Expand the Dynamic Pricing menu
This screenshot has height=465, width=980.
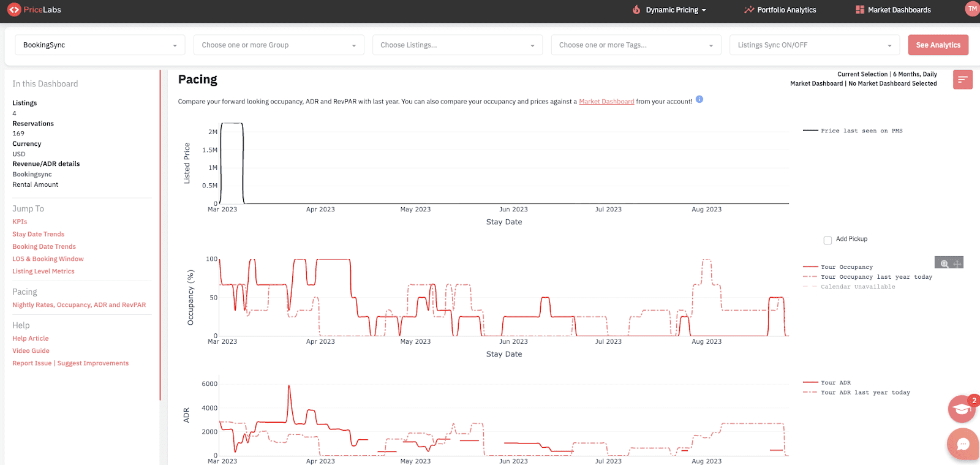coord(676,10)
